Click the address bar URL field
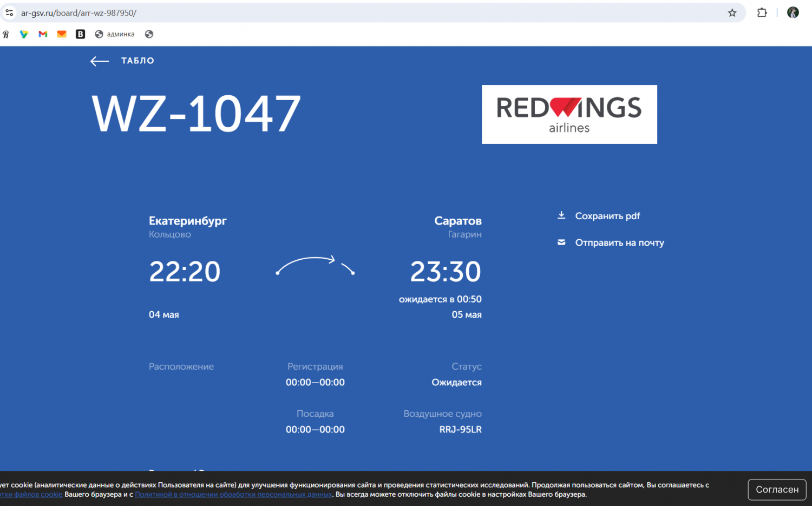The image size is (812, 506). click(x=368, y=12)
